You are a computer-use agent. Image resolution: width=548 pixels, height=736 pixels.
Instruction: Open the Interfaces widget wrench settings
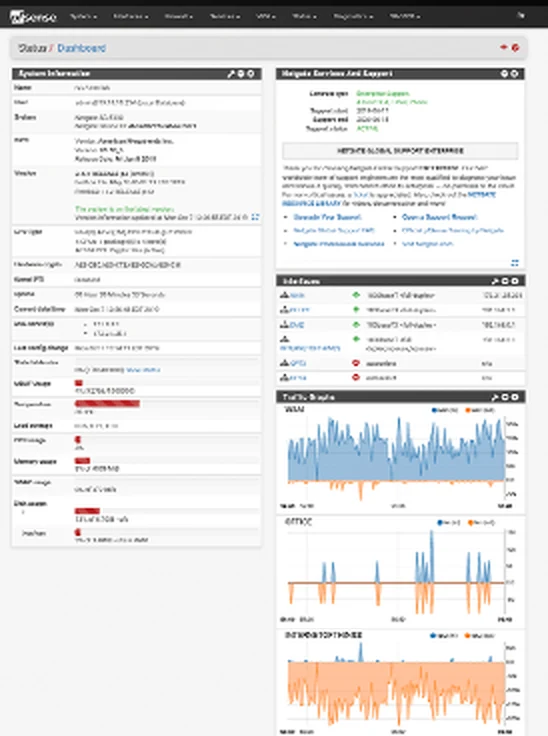click(494, 281)
